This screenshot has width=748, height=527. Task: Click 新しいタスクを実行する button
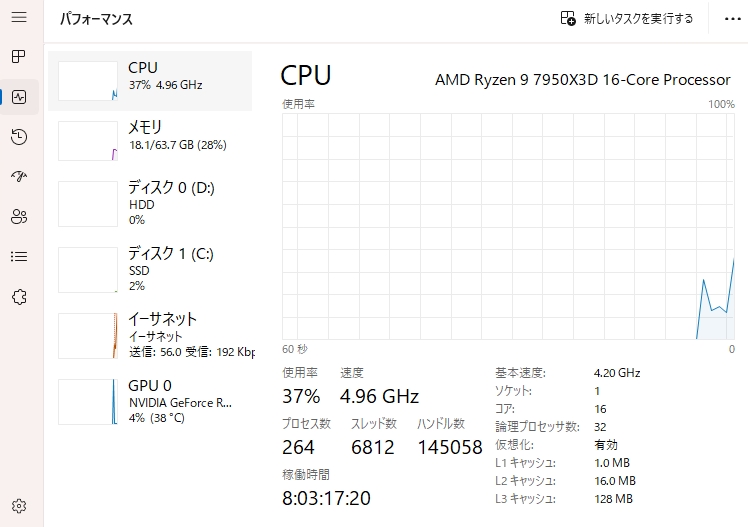coord(627,18)
